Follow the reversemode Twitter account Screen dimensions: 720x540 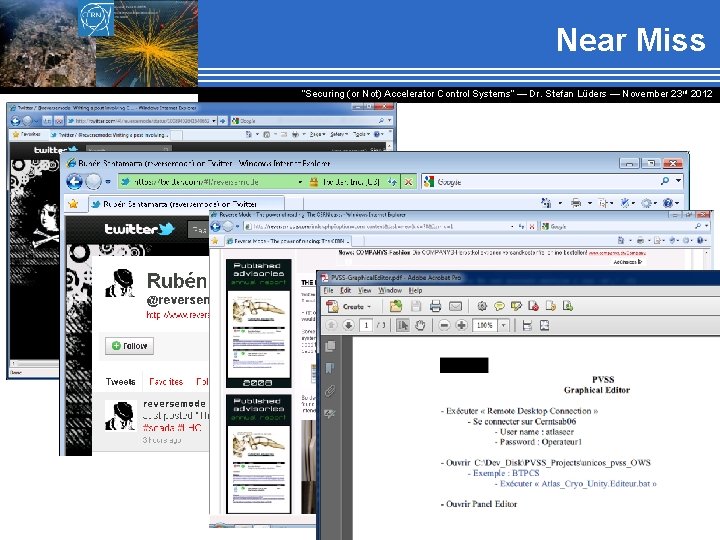pos(129,346)
